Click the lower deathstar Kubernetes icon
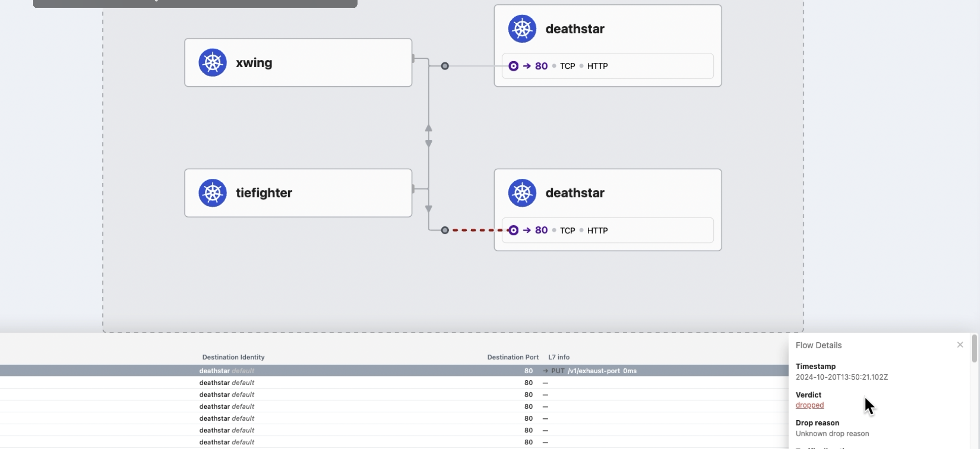The image size is (980, 449). click(x=522, y=193)
